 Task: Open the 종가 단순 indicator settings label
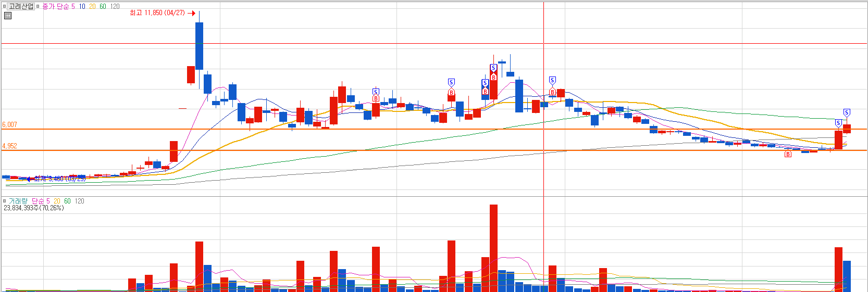(55, 6)
